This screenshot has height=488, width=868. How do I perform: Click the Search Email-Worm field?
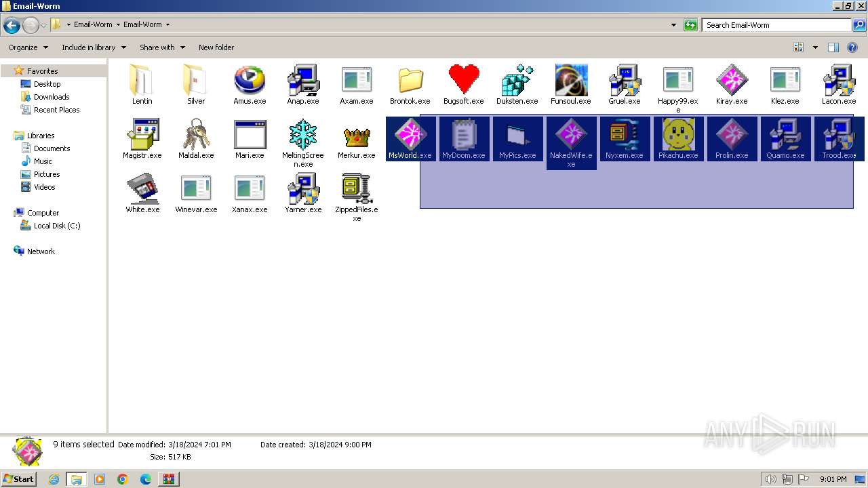click(x=776, y=25)
